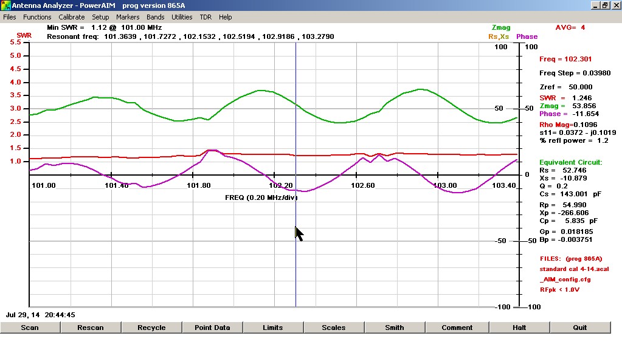Open the Files menu
The width and height of the screenshot is (622, 364).
tap(10, 17)
